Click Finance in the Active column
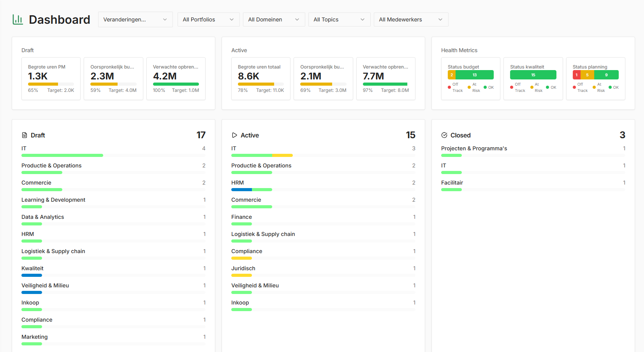The image size is (644, 352). [x=241, y=216]
